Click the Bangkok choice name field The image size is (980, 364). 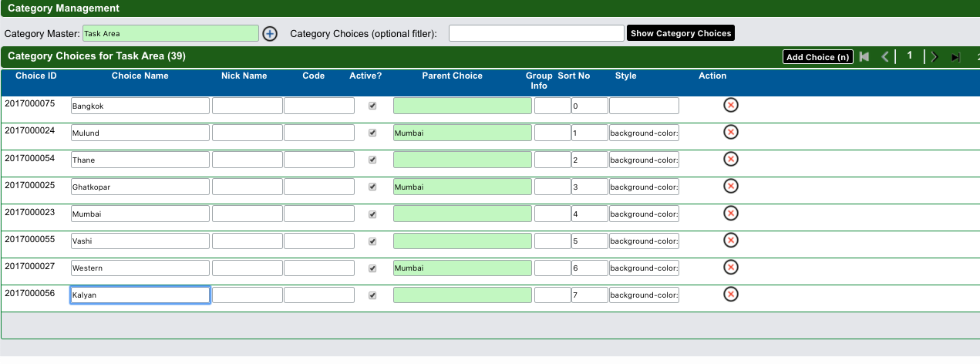pos(140,106)
